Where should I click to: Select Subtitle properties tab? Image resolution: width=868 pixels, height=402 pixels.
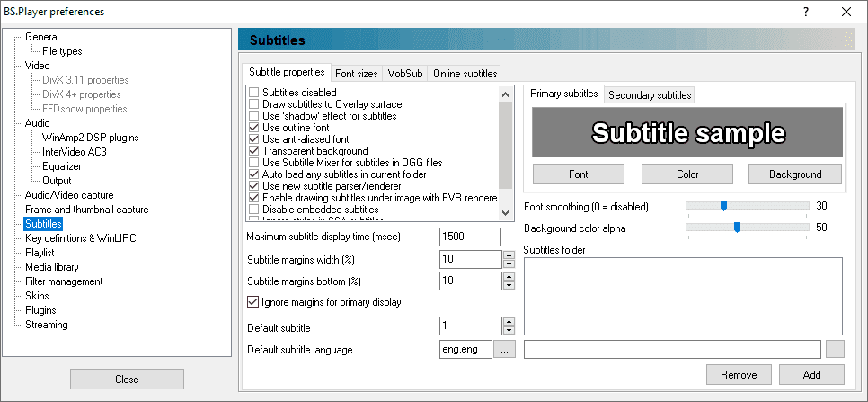(287, 72)
